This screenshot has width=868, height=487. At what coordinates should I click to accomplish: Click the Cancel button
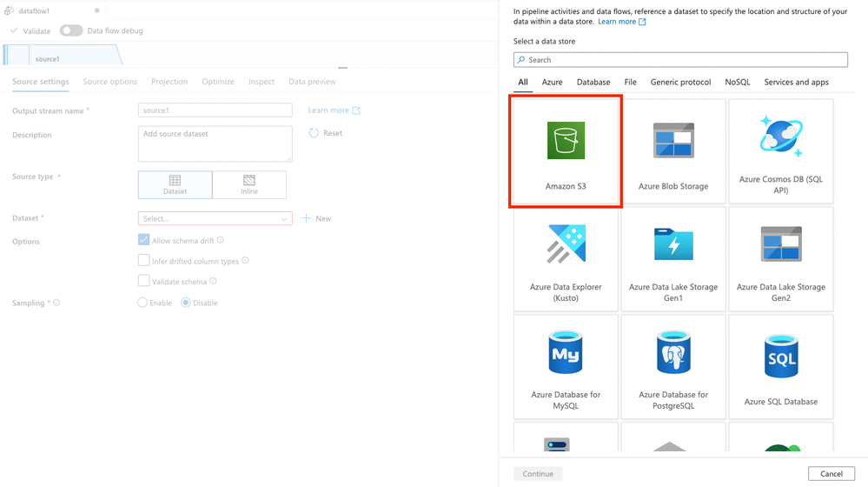(831, 474)
